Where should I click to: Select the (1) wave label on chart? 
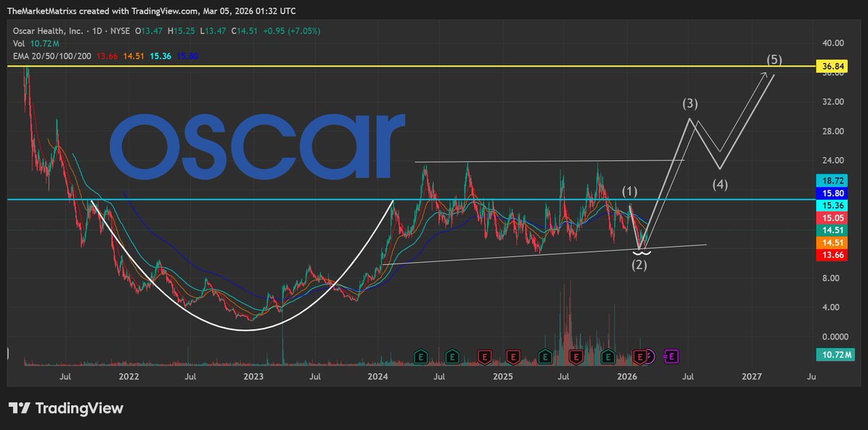click(630, 192)
